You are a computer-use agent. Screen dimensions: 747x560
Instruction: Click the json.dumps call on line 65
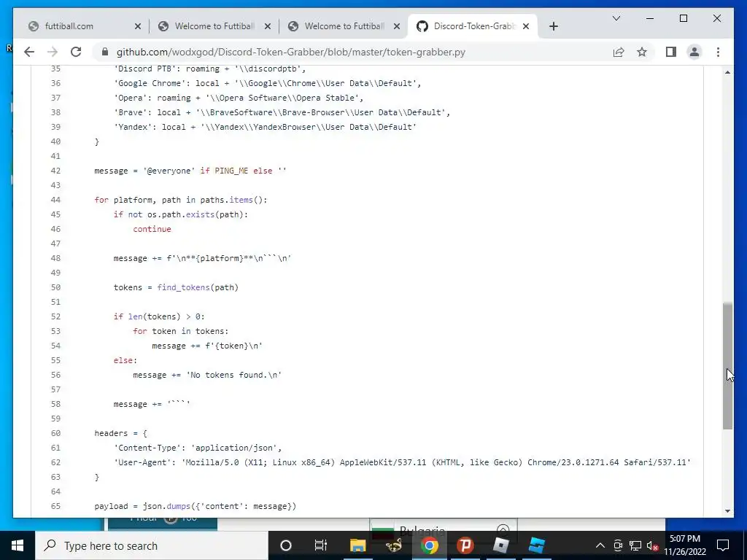click(x=219, y=506)
